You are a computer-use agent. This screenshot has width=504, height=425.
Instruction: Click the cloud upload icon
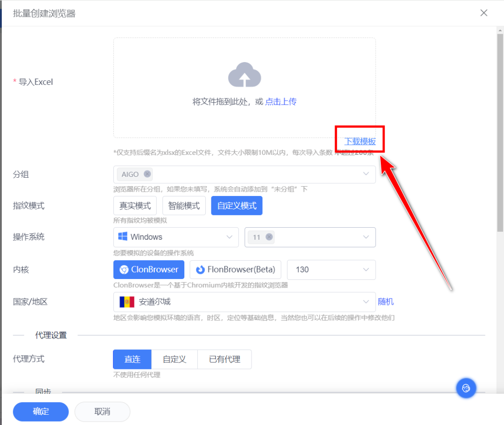[244, 74]
